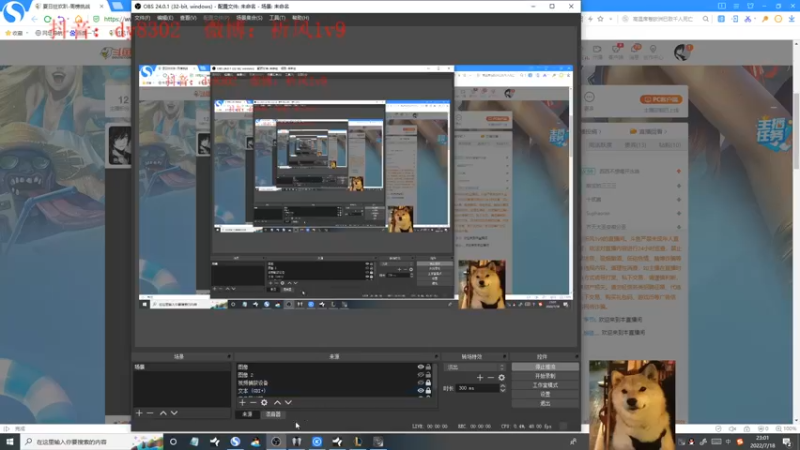The height and width of the screenshot is (450, 800).
Task: Click the 停止推流 stop streaming button
Action: click(545, 367)
